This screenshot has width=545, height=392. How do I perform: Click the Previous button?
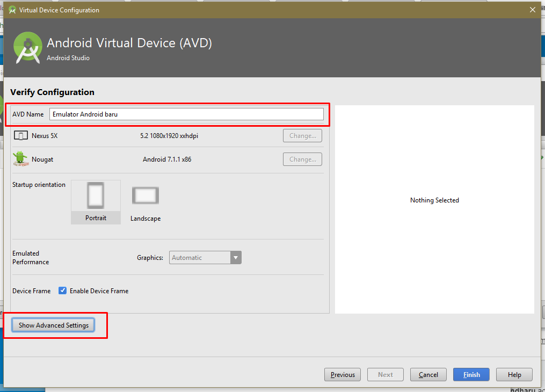click(x=343, y=375)
